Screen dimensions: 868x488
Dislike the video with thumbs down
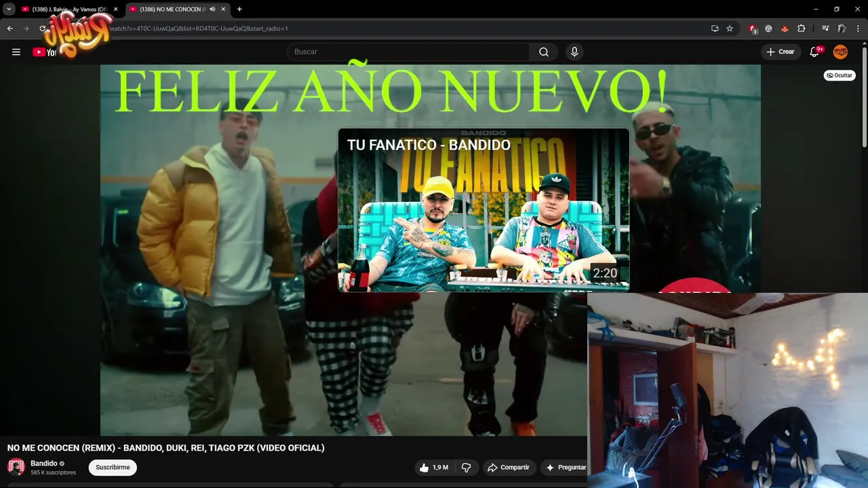[466, 468]
